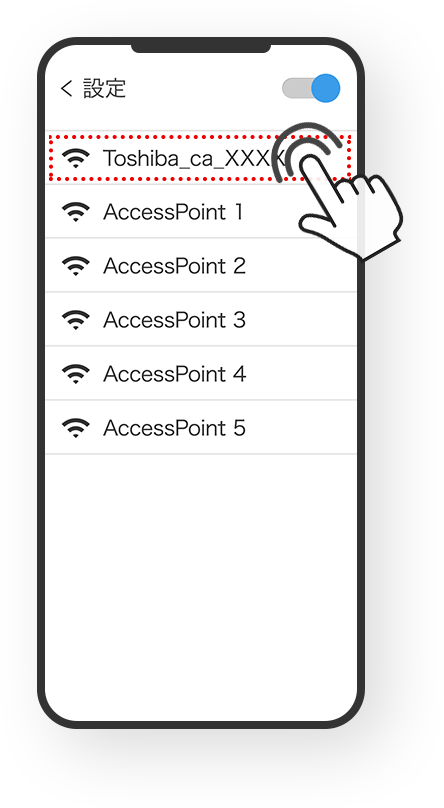Select the Toshiba_ca_XXXX network name
The width and height of the screenshot is (444, 808).
point(193,158)
